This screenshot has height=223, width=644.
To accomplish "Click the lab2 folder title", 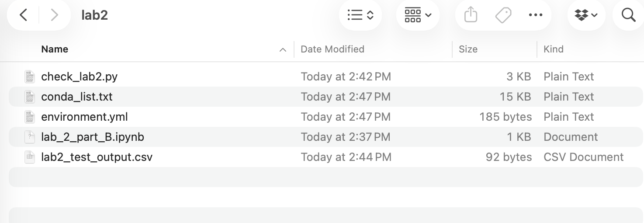I will (94, 15).
